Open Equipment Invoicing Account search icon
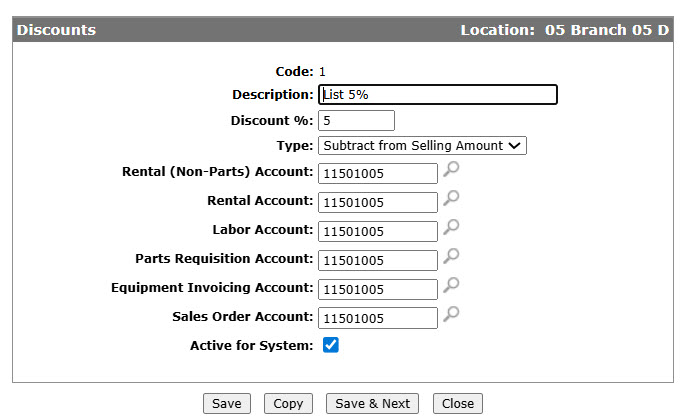 [x=451, y=285]
